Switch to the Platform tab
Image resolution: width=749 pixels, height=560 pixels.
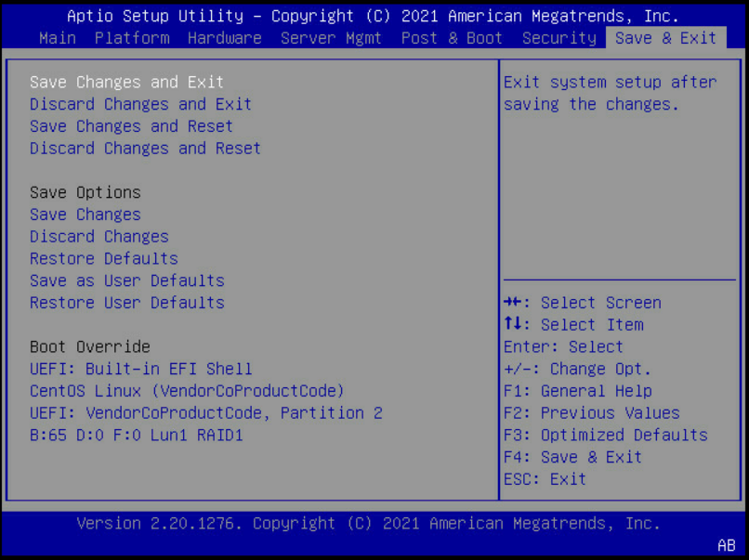[x=132, y=38]
